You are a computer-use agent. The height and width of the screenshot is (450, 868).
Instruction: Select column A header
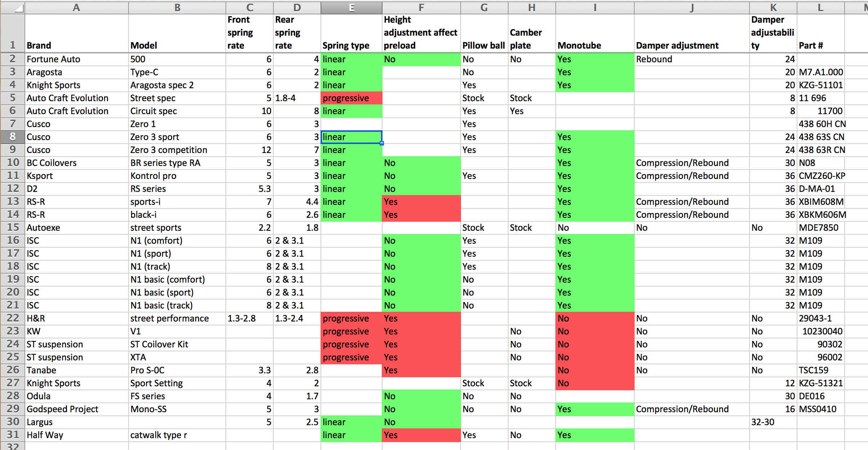point(76,8)
